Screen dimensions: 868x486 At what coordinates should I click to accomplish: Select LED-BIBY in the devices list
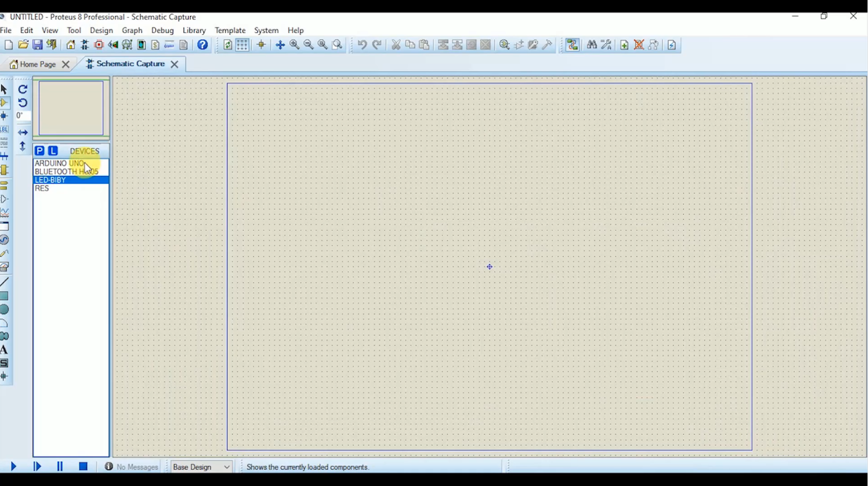pyautogui.click(x=71, y=180)
